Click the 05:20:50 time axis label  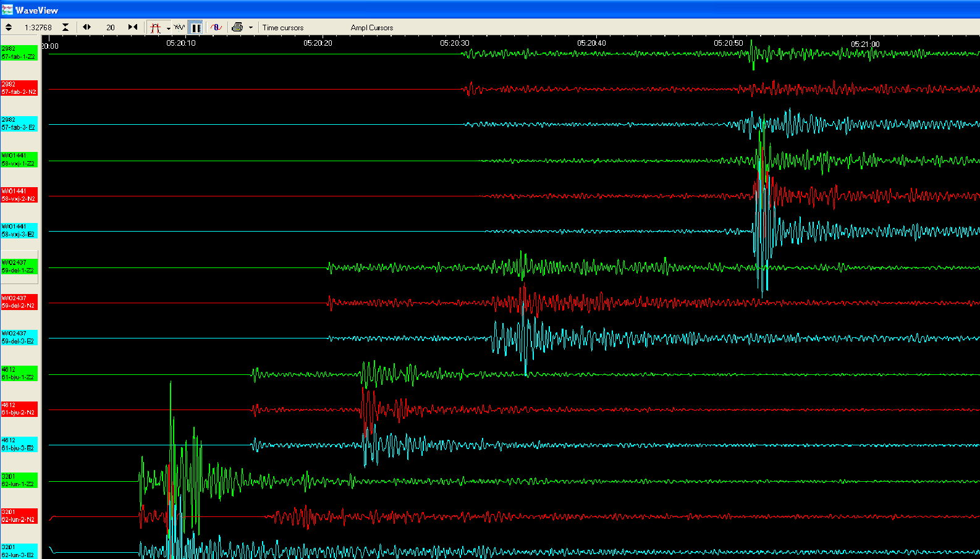point(729,43)
